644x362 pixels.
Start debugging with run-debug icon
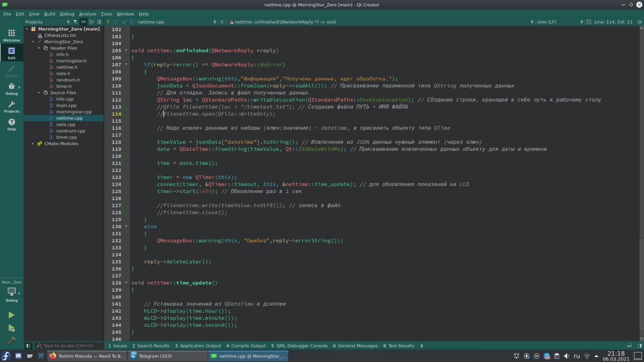pos(11,328)
